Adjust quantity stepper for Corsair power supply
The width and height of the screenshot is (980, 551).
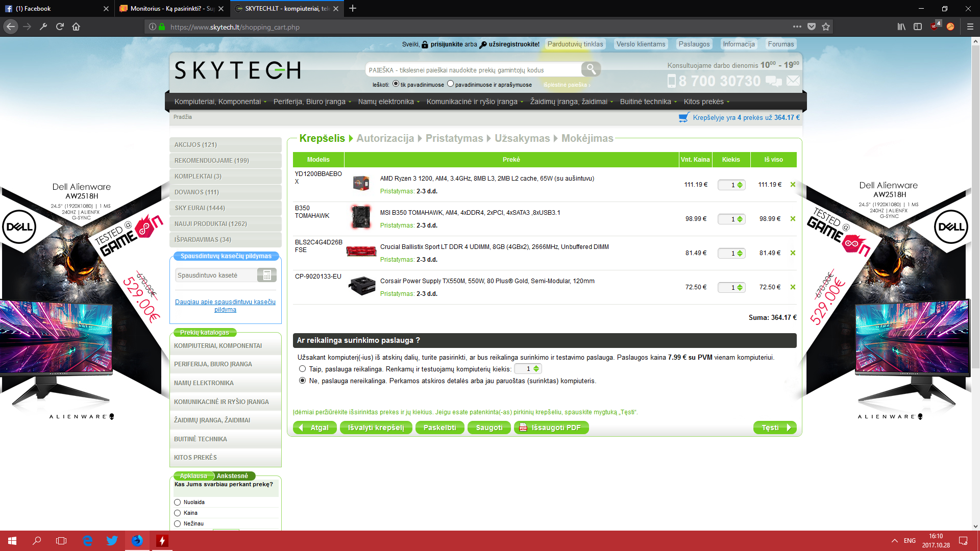pos(740,288)
